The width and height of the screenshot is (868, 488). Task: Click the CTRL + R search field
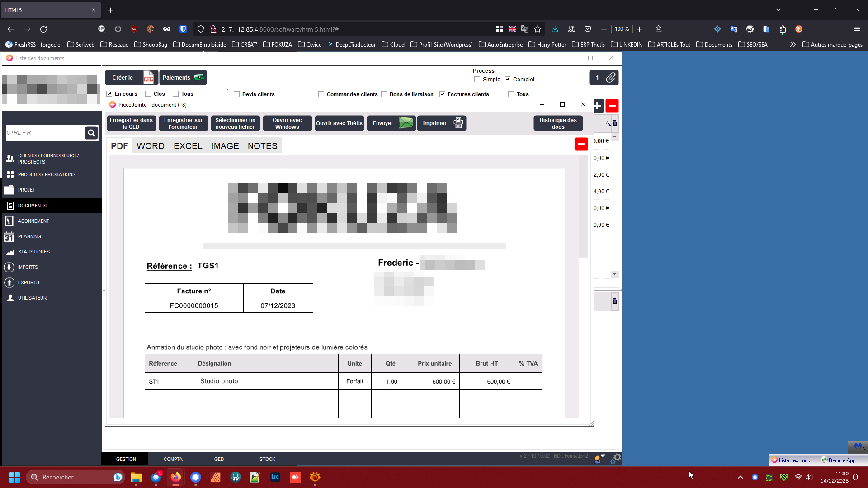(x=44, y=133)
